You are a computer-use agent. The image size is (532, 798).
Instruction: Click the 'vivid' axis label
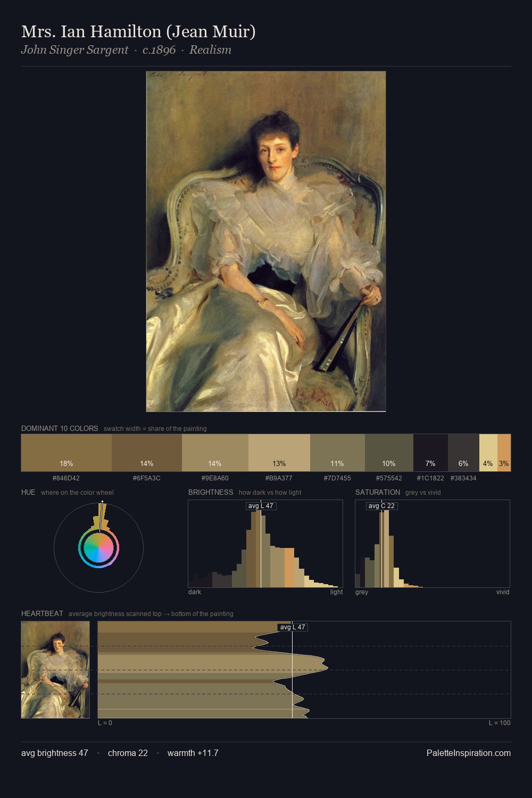[x=503, y=592]
